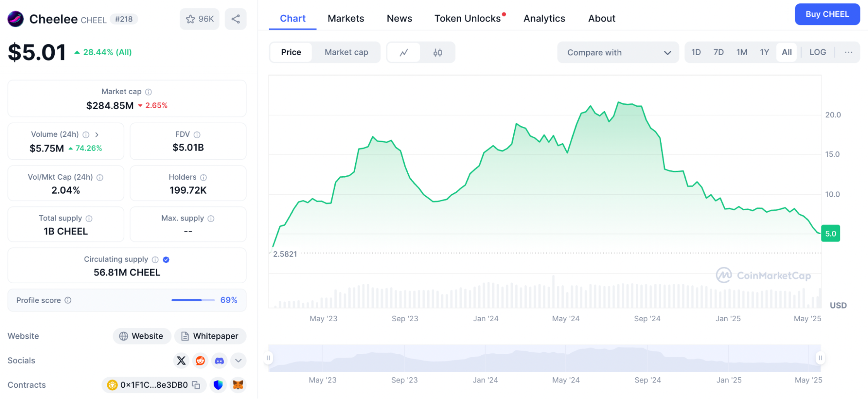868x399 pixels.
Task: Click the mini overview chart navigator
Action: click(x=545, y=359)
